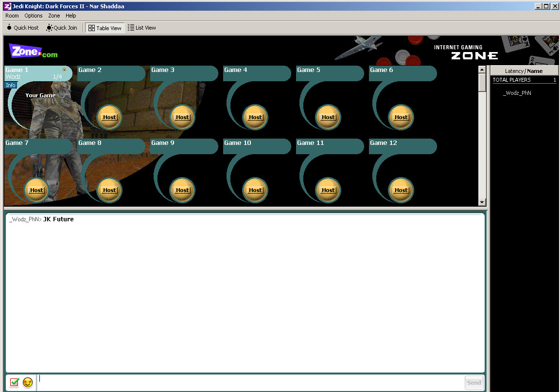Open the smiley emoticon picker
Image resolution: width=560 pixels, height=392 pixels.
[x=28, y=382]
